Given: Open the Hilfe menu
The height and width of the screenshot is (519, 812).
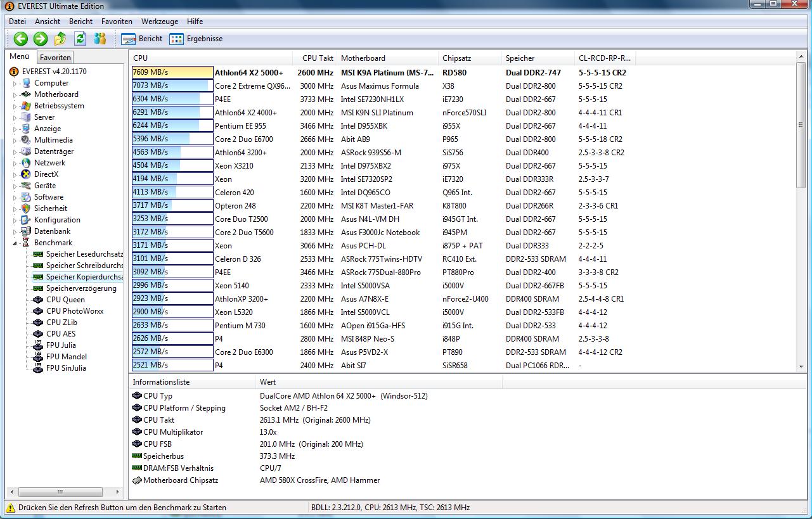Looking at the screenshot, I should coord(195,22).
